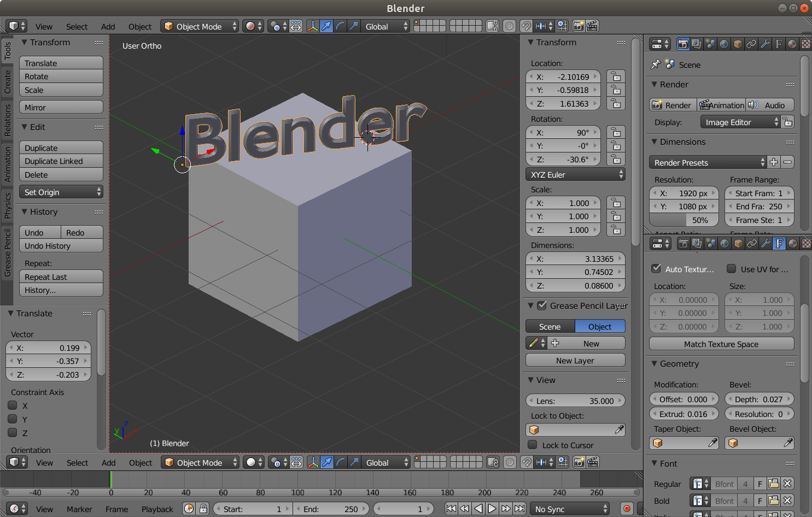Toggle the timeline range lock icon
This screenshot has width=812, height=517.
click(x=203, y=509)
